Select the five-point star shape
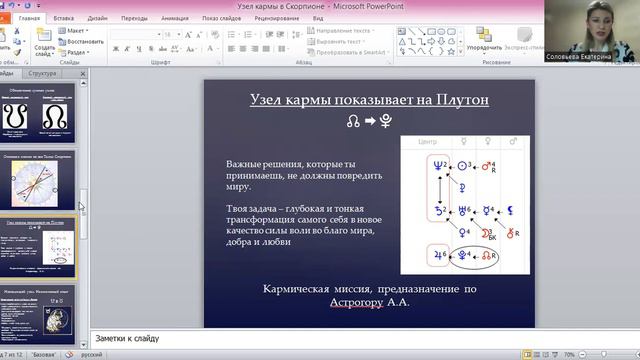 (451, 51)
